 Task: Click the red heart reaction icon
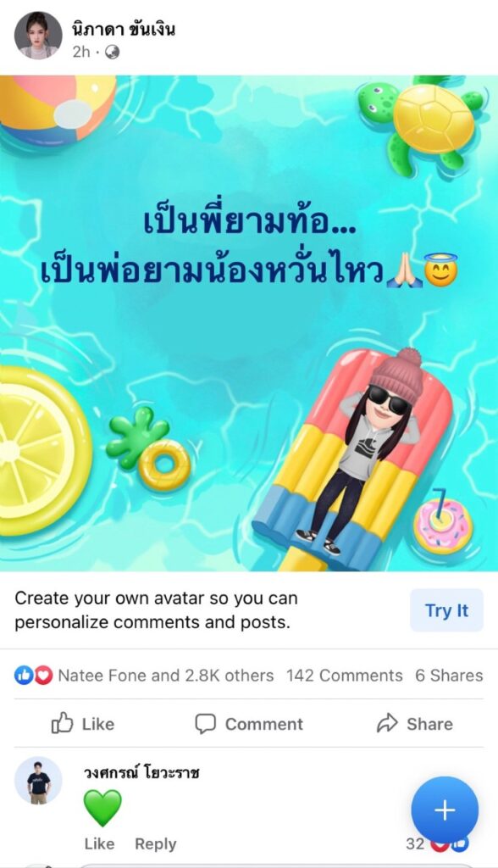pyautogui.click(x=43, y=675)
